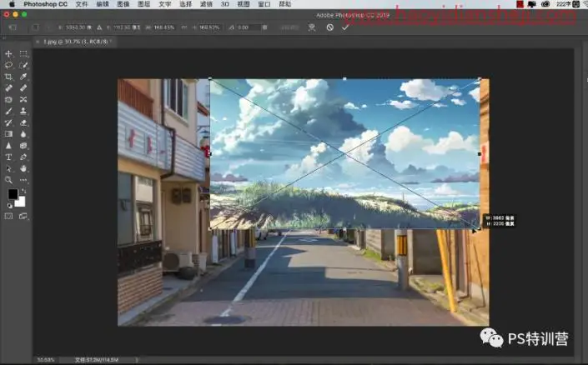588x365 pixels.
Task: Commit the transform with the checkmark
Action: [x=345, y=27]
